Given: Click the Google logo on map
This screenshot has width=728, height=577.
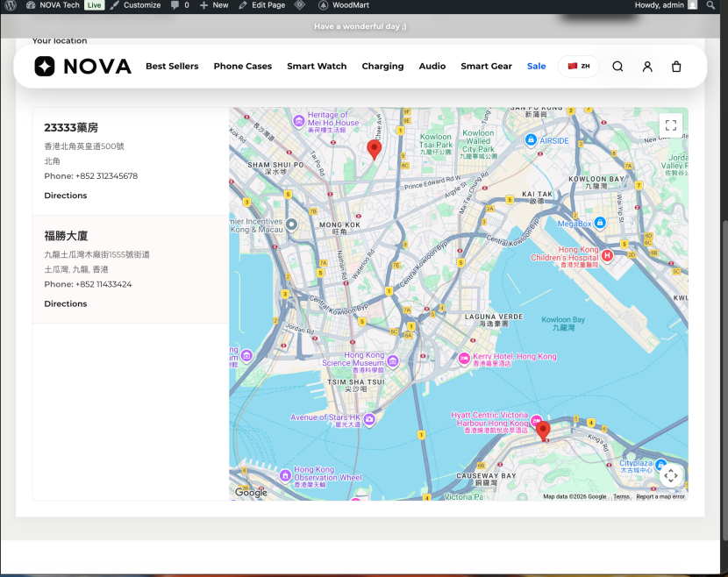Looking at the screenshot, I should click(251, 493).
